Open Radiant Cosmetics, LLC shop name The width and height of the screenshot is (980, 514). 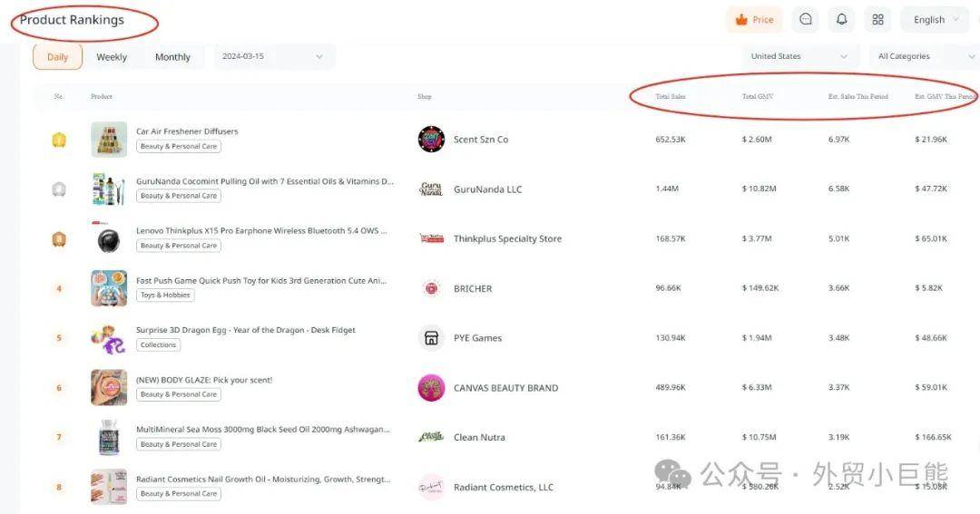[503, 487]
